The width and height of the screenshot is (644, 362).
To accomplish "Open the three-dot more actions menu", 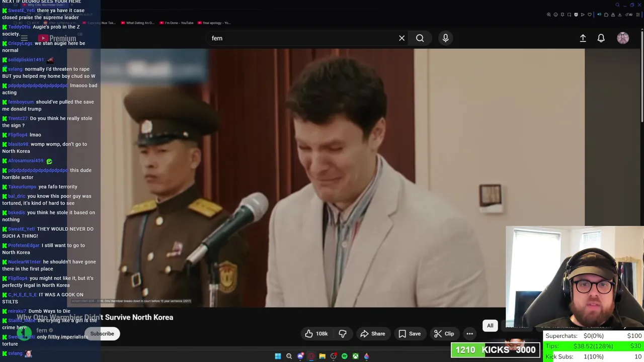I will click(469, 334).
